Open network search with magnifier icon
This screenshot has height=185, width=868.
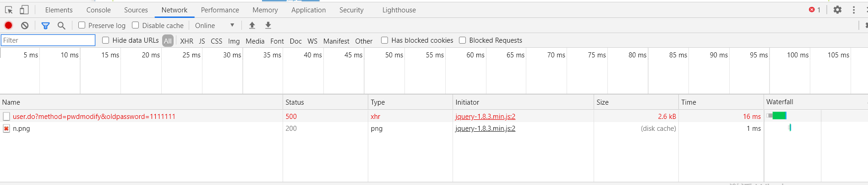(61, 25)
